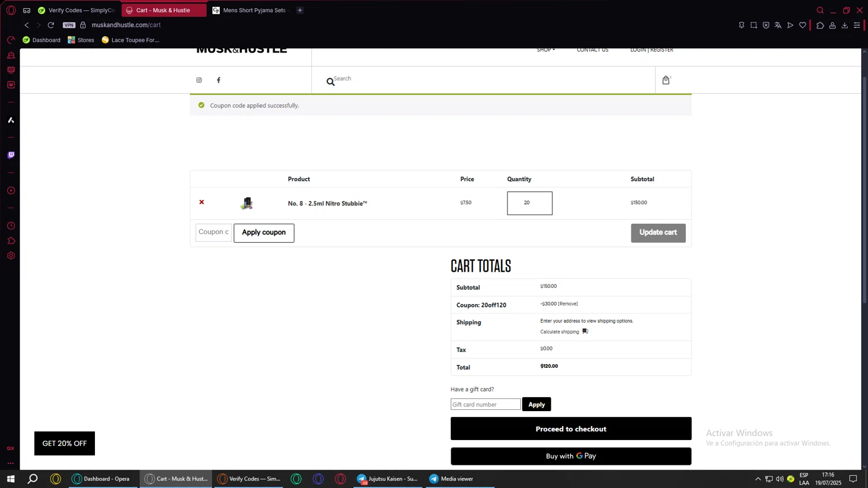Open the Easy Setup sliders icon

click(857, 25)
